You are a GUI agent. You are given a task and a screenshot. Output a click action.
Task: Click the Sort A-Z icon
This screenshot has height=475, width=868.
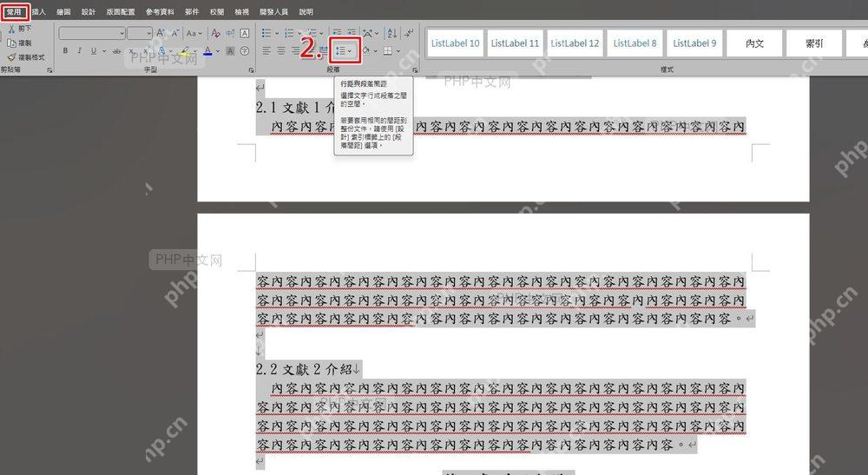(392, 33)
